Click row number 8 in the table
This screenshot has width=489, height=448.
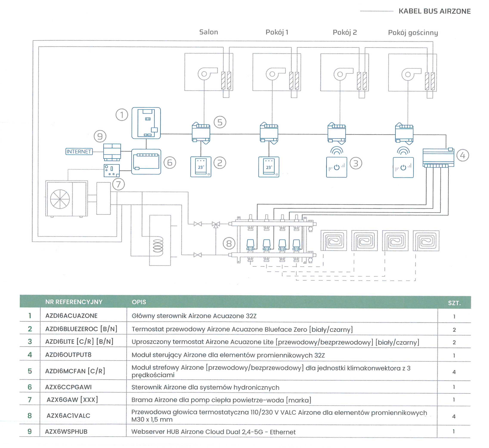(29, 415)
